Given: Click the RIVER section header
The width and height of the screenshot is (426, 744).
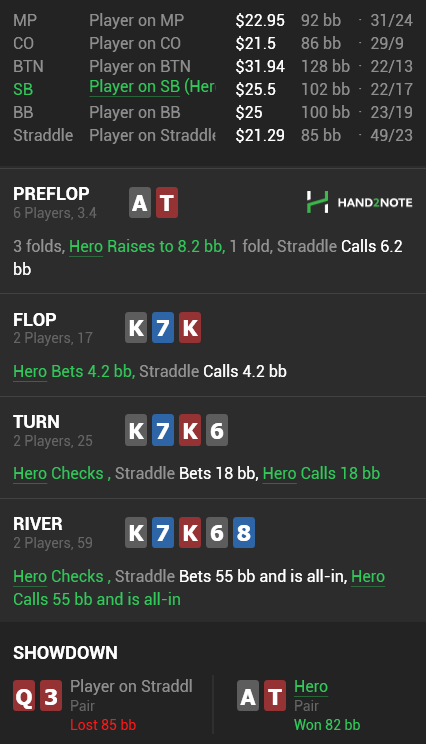Looking at the screenshot, I should [38, 524].
